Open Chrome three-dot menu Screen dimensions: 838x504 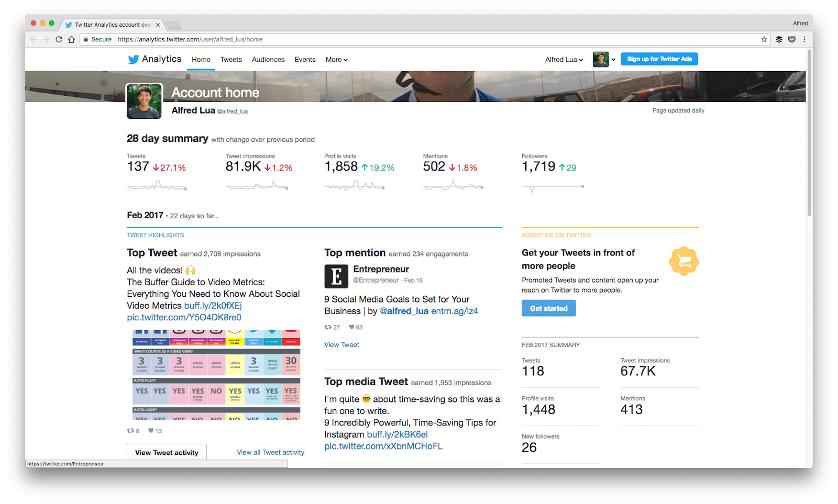804,39
